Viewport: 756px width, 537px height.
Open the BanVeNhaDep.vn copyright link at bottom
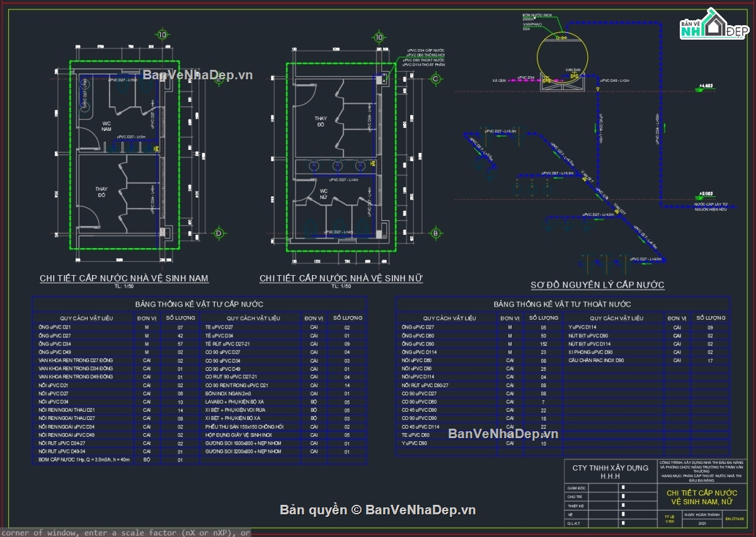point(378,510)
